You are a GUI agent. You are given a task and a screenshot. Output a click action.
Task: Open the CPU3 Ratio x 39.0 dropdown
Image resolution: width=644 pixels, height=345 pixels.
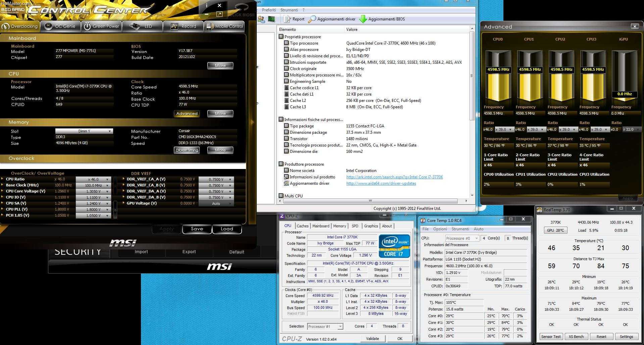[x=600, y=129]
